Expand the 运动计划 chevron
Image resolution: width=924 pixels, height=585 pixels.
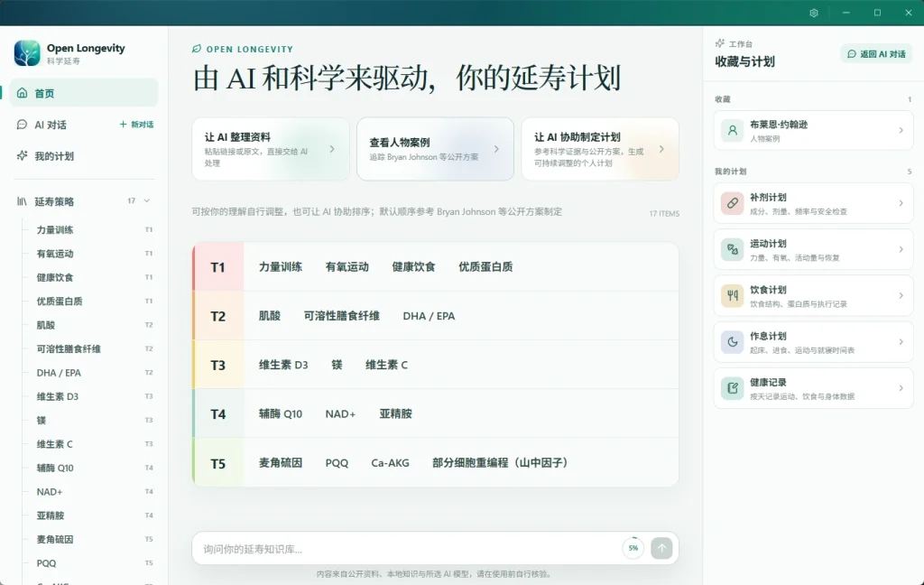(x=901, y=249)
